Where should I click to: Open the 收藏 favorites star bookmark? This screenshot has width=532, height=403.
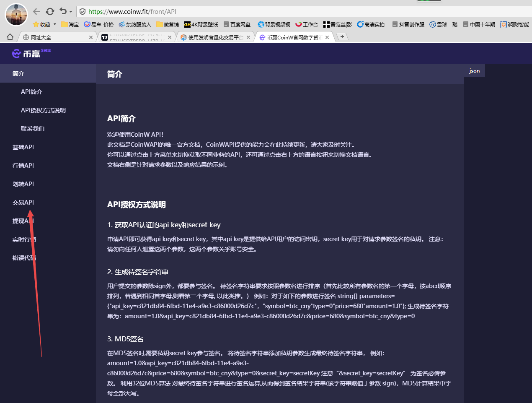pyautogui.click(x=41, y=24)
